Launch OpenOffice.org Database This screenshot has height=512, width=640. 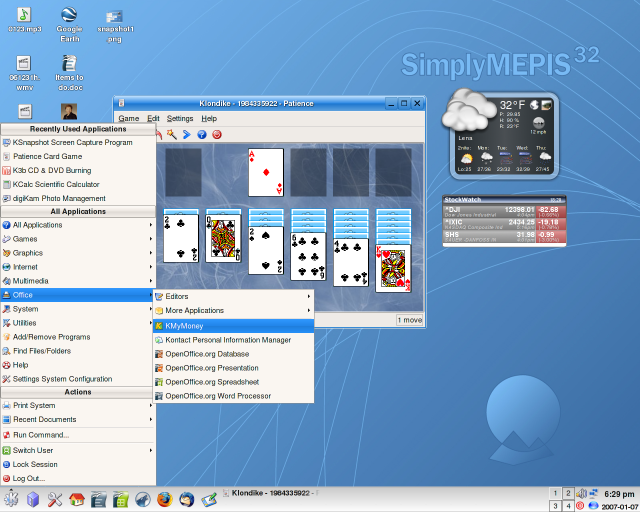tap(233, 354)
